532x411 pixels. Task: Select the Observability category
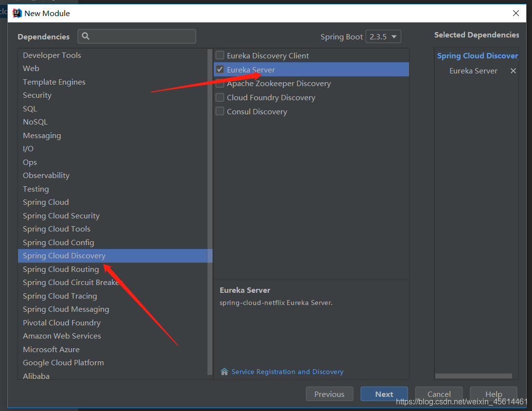112,176
